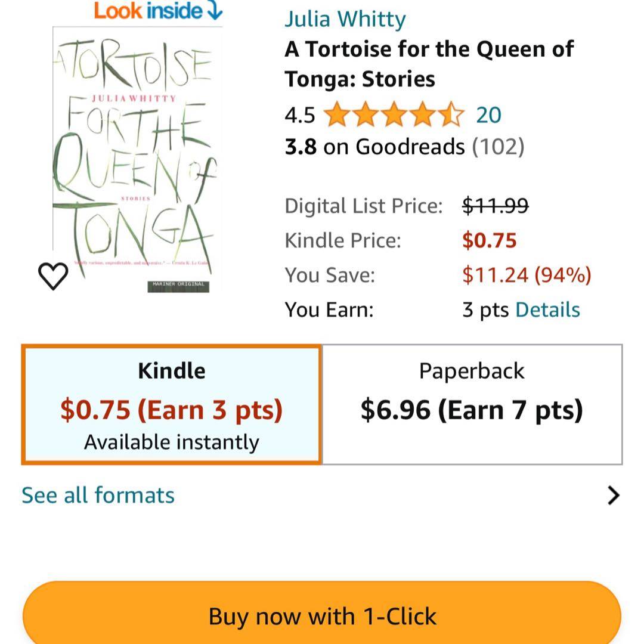Click the Goodreads (102) review count
The width and height of the screenshot is (644, 644).
pyautogui.click(x=498, y=147)
